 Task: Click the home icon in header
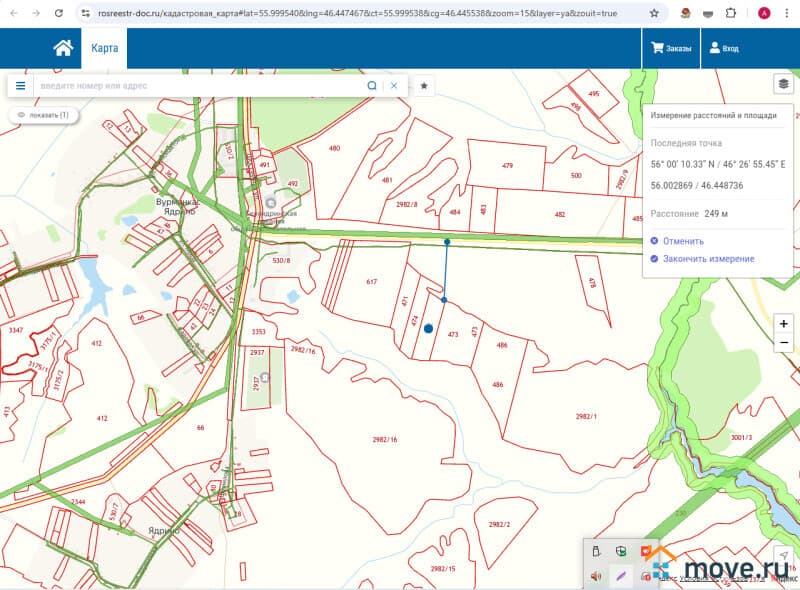coord(63,48)
